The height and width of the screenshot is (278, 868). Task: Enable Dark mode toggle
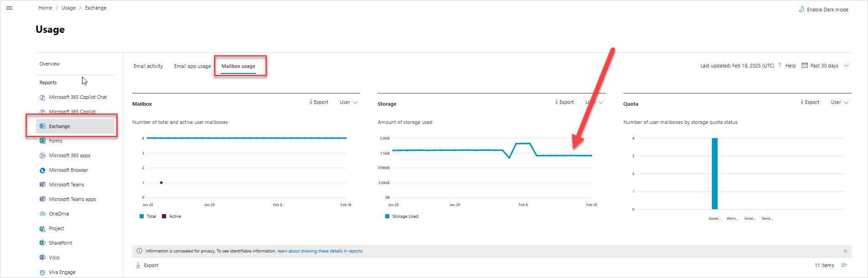click(823, 10)
